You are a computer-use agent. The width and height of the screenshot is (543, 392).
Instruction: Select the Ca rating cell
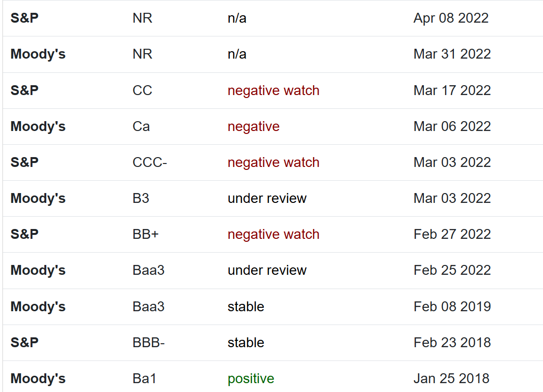click(141, 127)
